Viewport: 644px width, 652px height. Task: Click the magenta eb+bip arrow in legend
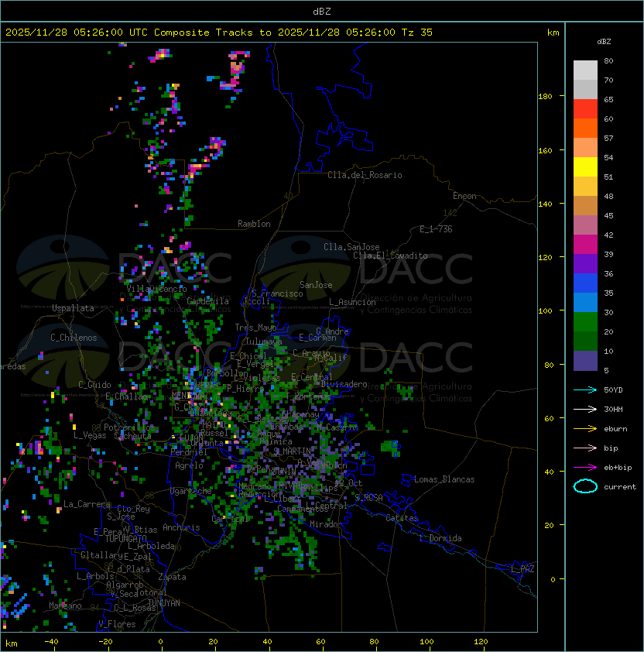(585, 468)
